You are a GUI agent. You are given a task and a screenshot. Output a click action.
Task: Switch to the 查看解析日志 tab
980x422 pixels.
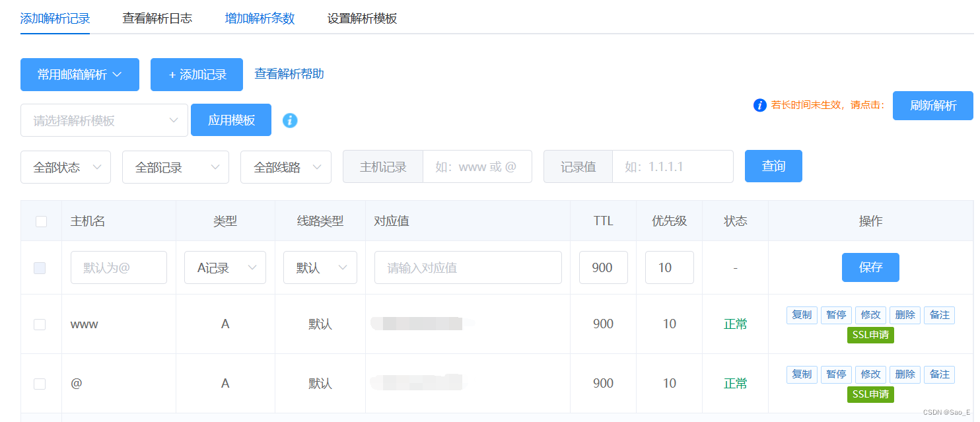(157, 18)
